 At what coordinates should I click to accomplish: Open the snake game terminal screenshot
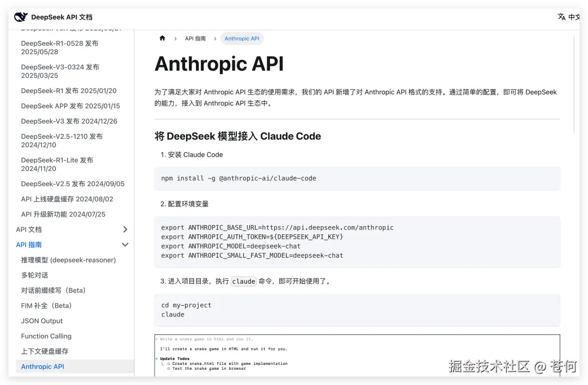click(x=357, y=356)
